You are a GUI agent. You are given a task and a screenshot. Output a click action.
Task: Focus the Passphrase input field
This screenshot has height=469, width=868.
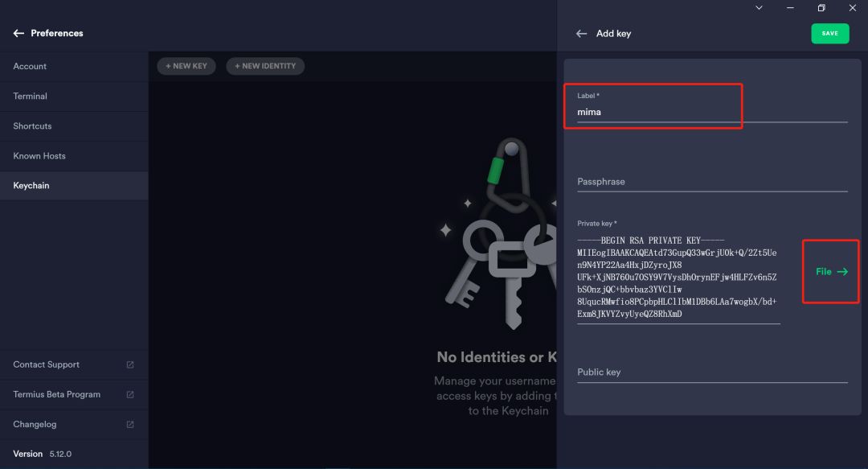pyautogui.click(x=711, y=182)
